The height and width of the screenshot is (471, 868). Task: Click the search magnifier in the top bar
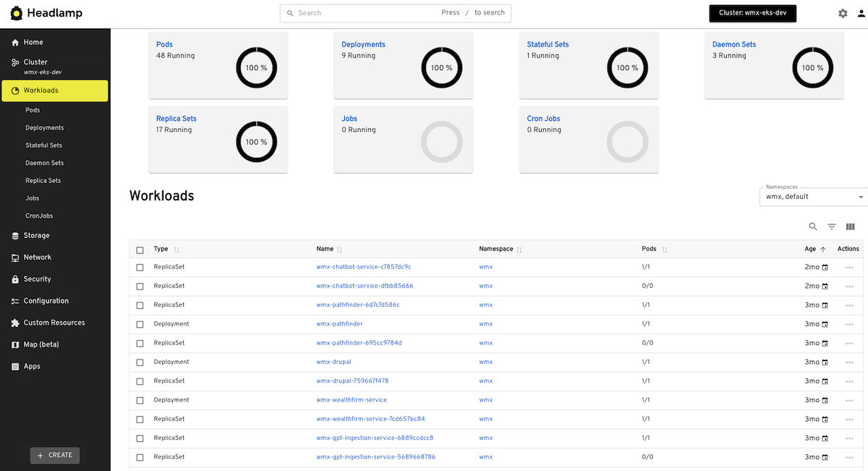click(x=290, y=13)
